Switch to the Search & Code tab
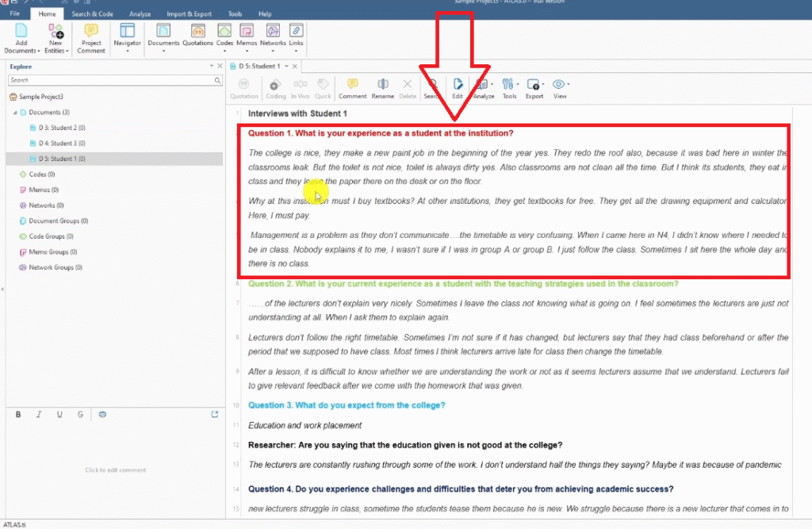Image resolution: width=812 pixels, height=529 pixels. coord(92,14)
